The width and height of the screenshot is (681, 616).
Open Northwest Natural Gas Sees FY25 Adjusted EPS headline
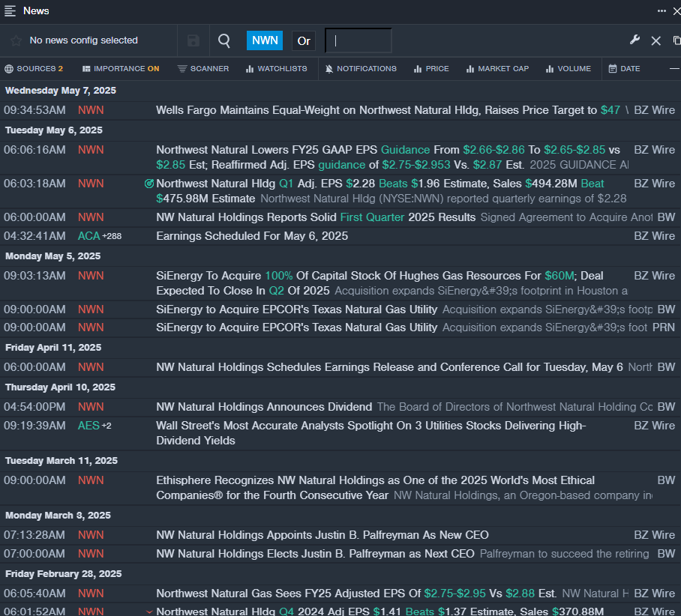click(x=356, y=594)
